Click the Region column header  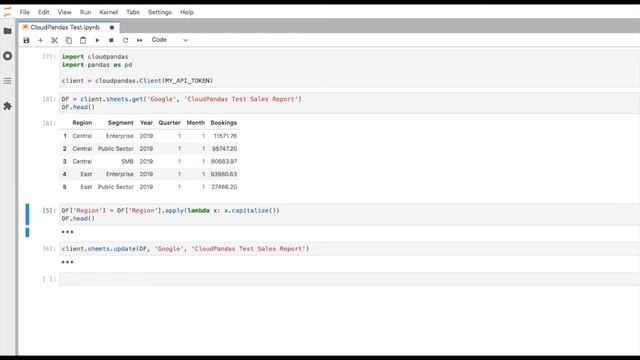click(82, 122)
